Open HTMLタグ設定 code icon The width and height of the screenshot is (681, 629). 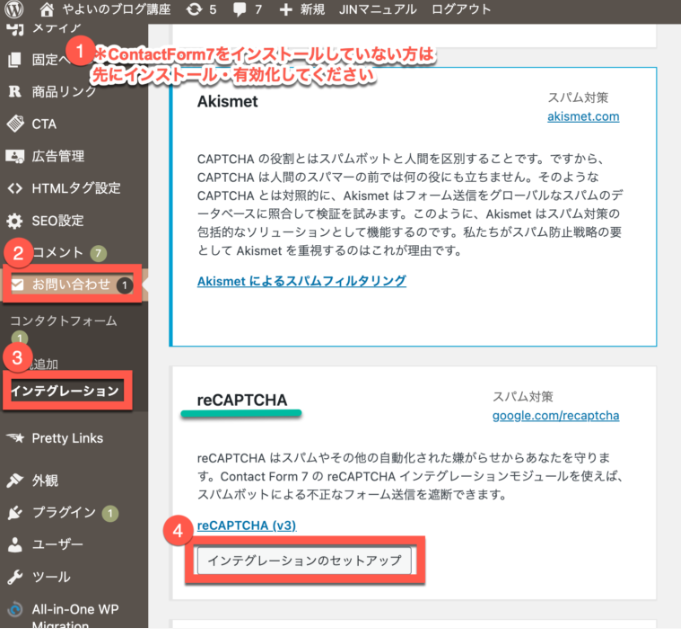(x=15, y=188)
